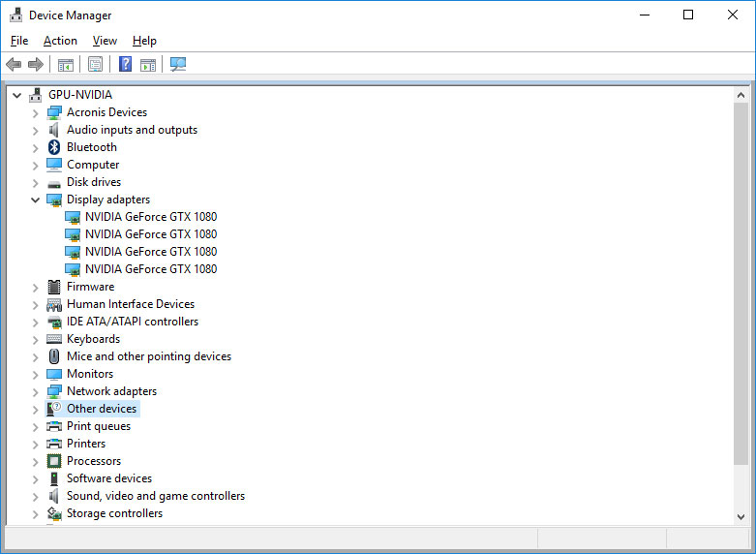This screenshot has height=554, width=756.
Task: Click the speaker icon beside Audio inputs and outputs
Action: [54, 130]
